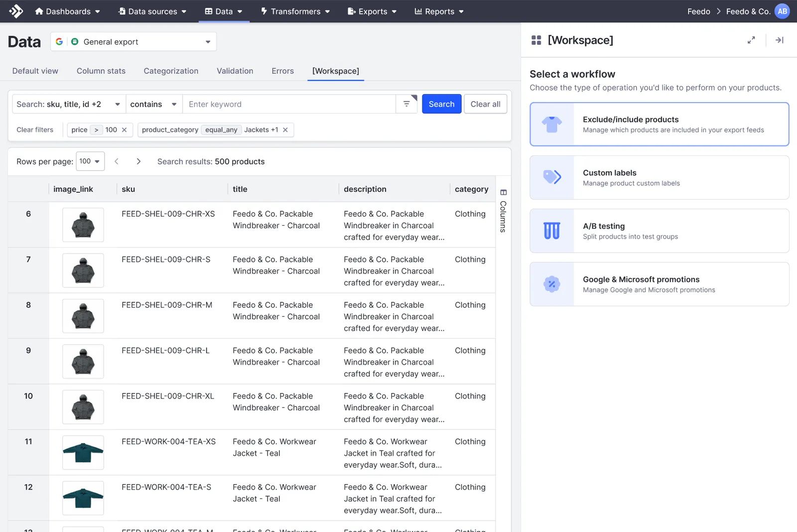Open the Columns side panel
Viewport: 797px width, 532px height.
click(x=503, y=211)
